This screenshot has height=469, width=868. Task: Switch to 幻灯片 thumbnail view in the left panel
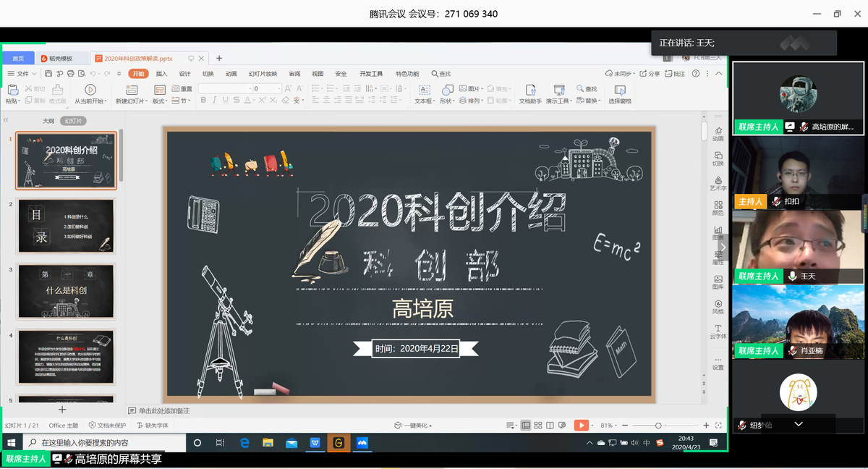pyautogui.click(x=73, y=121)
